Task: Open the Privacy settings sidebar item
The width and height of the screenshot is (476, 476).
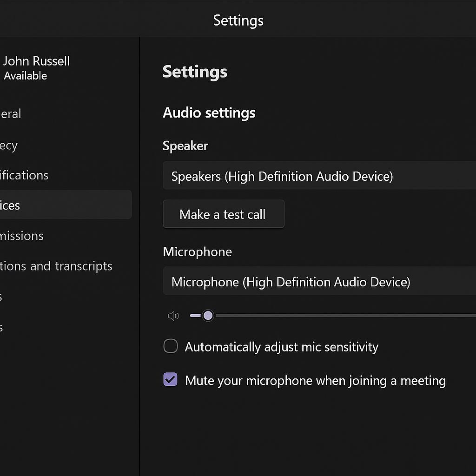Action: (9, 145)
